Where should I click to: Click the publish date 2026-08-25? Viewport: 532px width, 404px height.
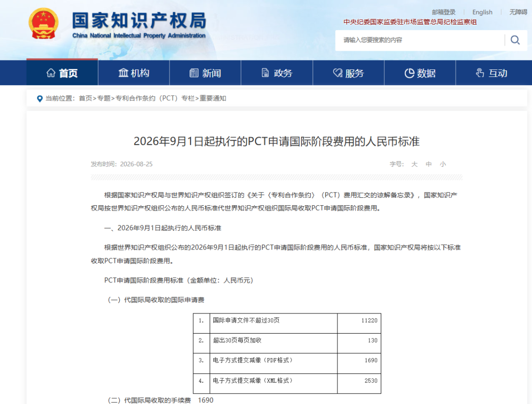(x=136, y=164)
